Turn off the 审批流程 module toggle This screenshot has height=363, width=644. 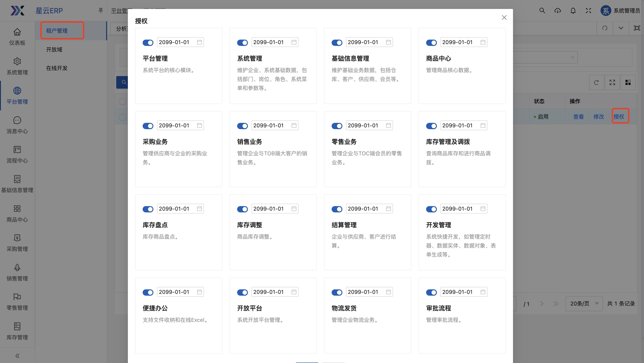[431, 292]
